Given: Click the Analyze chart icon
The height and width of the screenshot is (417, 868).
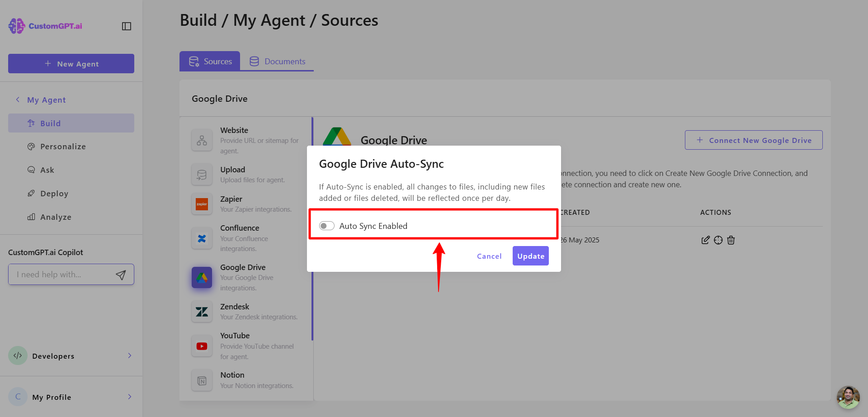Looking at the screenshot, I should tap(31, 217).
